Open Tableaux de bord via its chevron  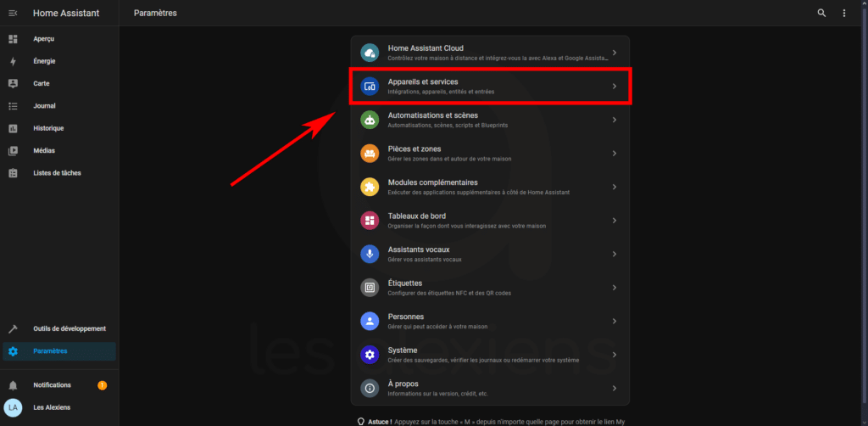[x=615, y=221]
